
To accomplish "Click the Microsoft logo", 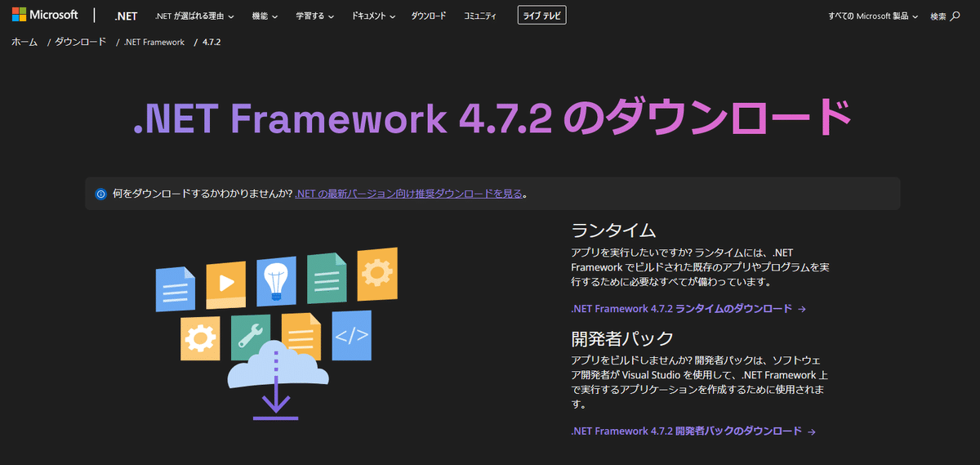I will (45, 15).
